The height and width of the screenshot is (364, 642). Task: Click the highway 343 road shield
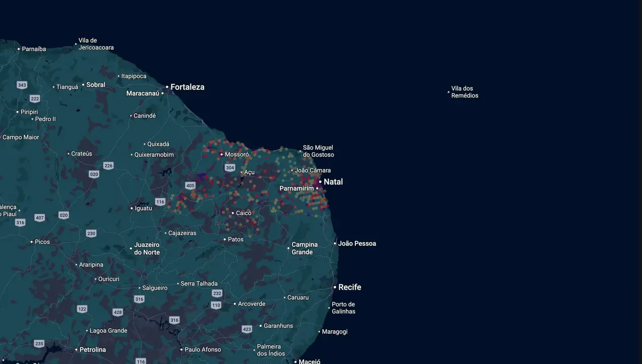[22, 85]
